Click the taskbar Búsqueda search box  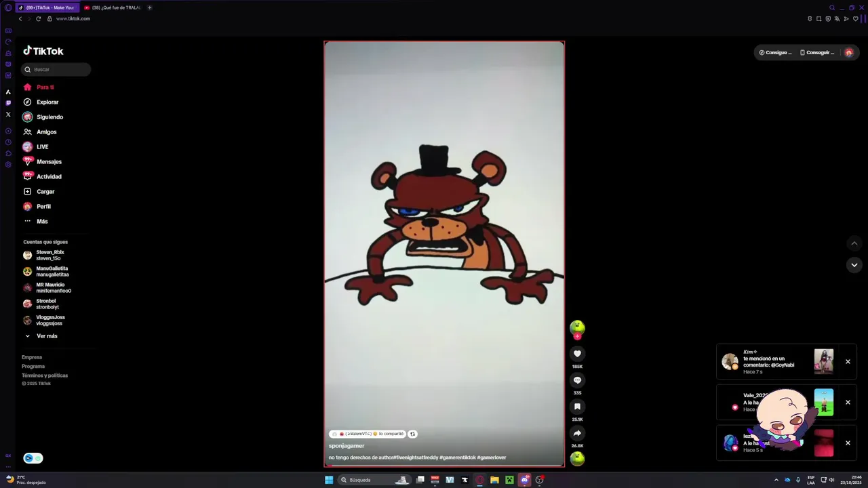click(x=374, y=480)
